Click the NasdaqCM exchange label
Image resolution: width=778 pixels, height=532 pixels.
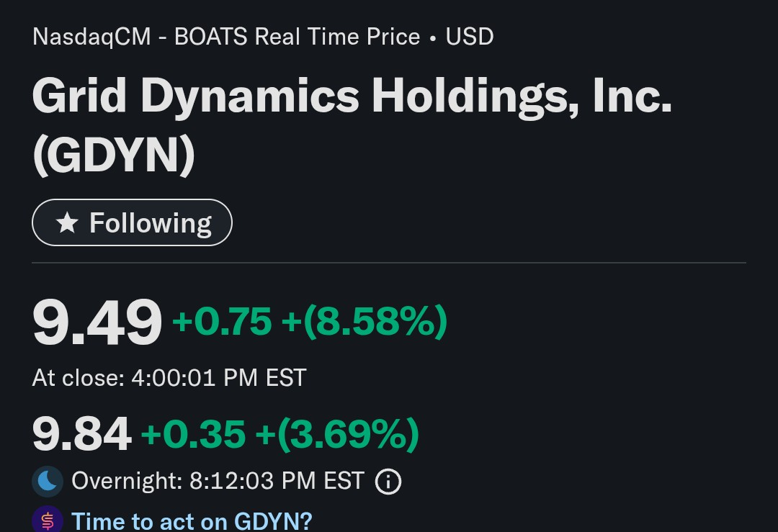click(x=91, y=37)
